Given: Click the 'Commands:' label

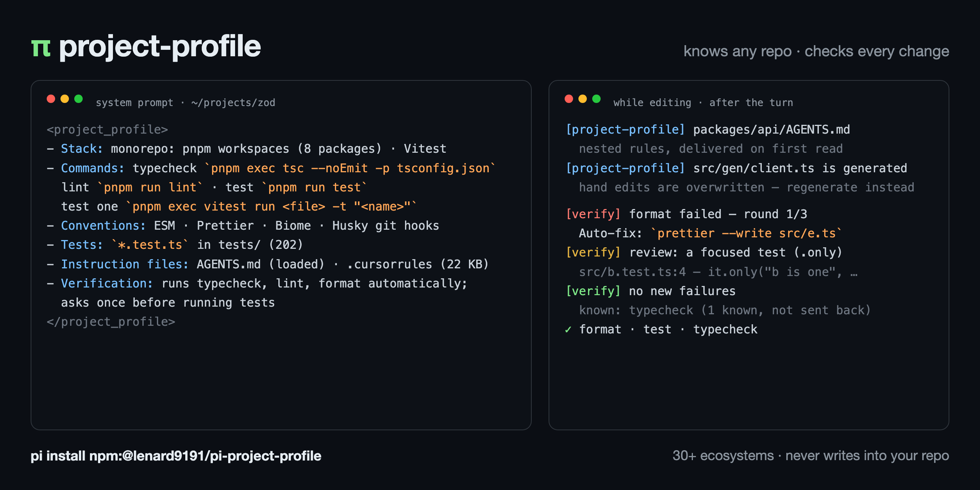Looking at the screenshot, I should (93, 168).
